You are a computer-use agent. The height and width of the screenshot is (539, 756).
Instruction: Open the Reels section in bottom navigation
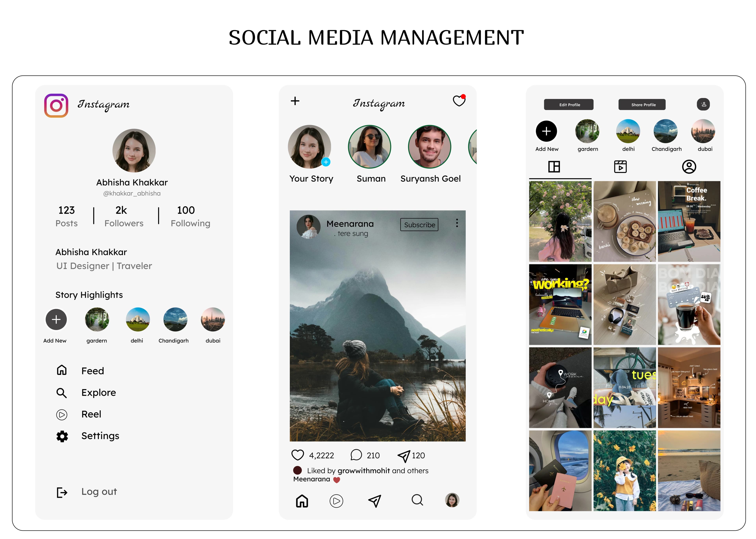pos(336,501)
